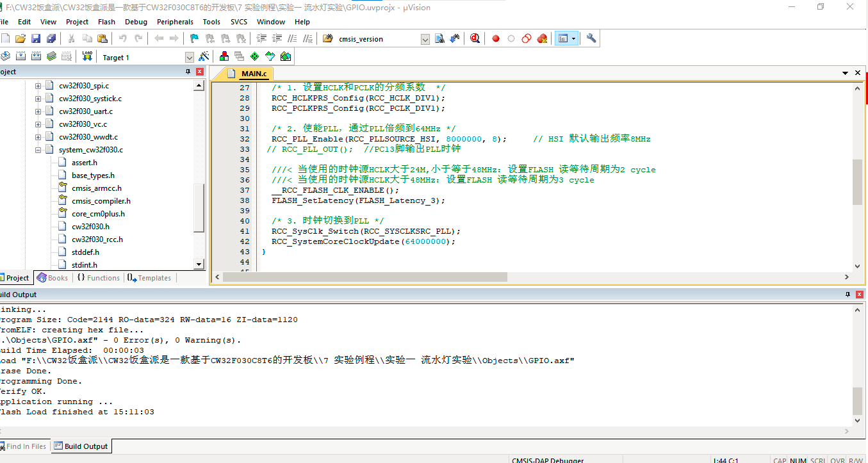The width and height of the screenshot is (868, 463).
Task: Select cw32f030_rcc.h in project tree
Action: click(x=97, y=240)
